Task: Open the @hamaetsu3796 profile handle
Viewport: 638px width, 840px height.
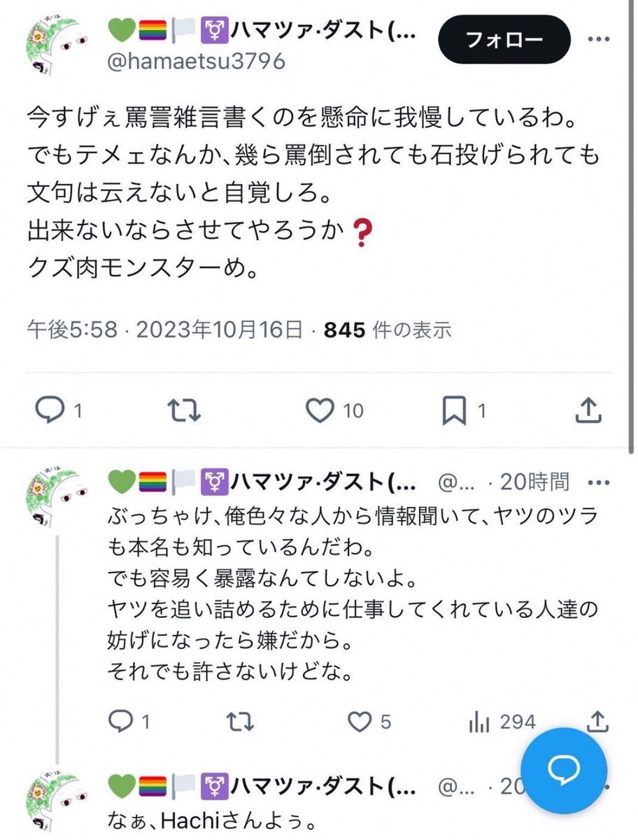Action: point(197,62)
